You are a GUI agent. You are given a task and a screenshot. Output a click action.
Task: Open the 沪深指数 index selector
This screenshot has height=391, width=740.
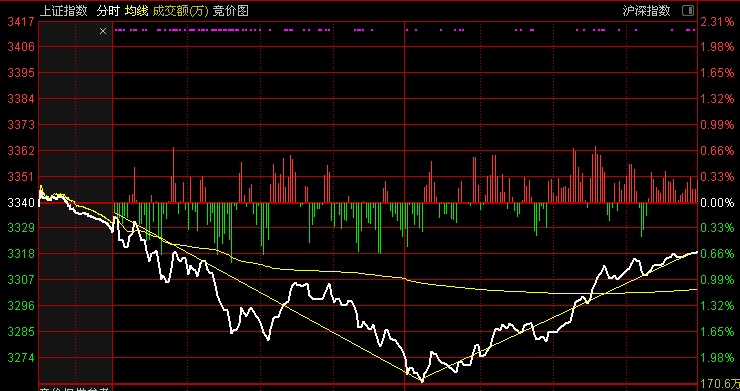(x=647, y=11)
